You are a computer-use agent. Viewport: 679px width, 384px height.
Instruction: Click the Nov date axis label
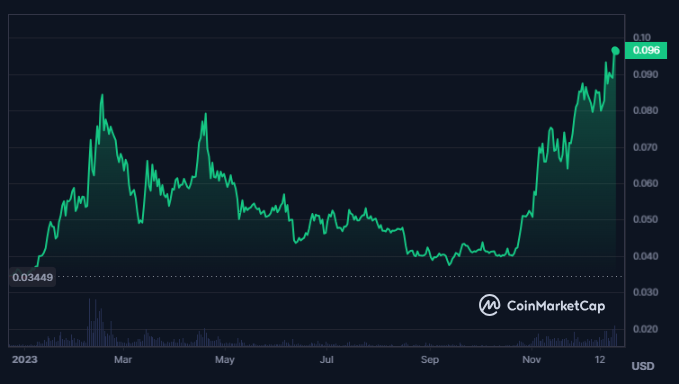pyautogui.click(x=531, y=359)
